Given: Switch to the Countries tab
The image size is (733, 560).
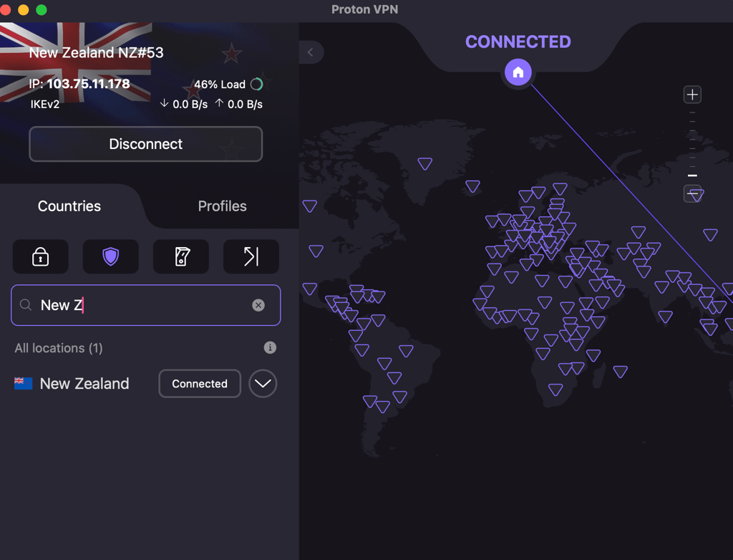Looking at the screenshot, I should tap(69, 206).
